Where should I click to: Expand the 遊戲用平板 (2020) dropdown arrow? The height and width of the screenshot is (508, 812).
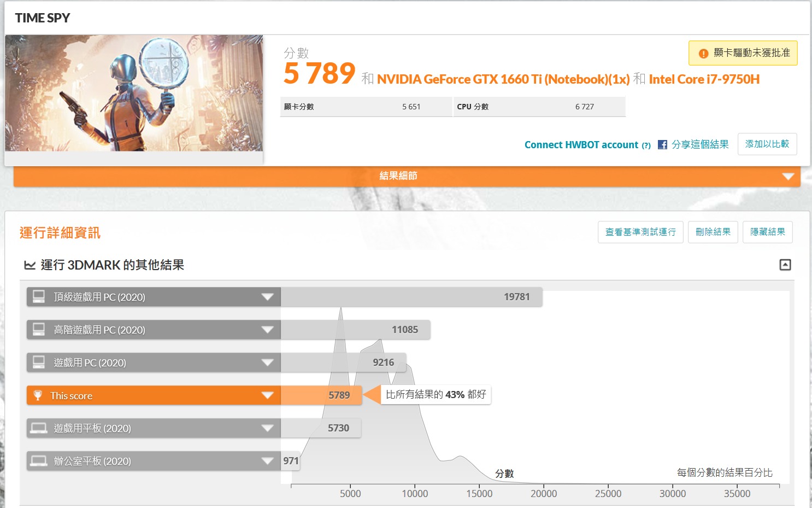coord(267,428)
